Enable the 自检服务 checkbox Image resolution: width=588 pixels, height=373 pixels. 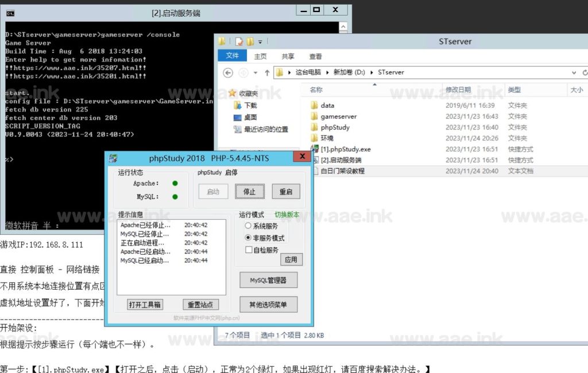249,250
